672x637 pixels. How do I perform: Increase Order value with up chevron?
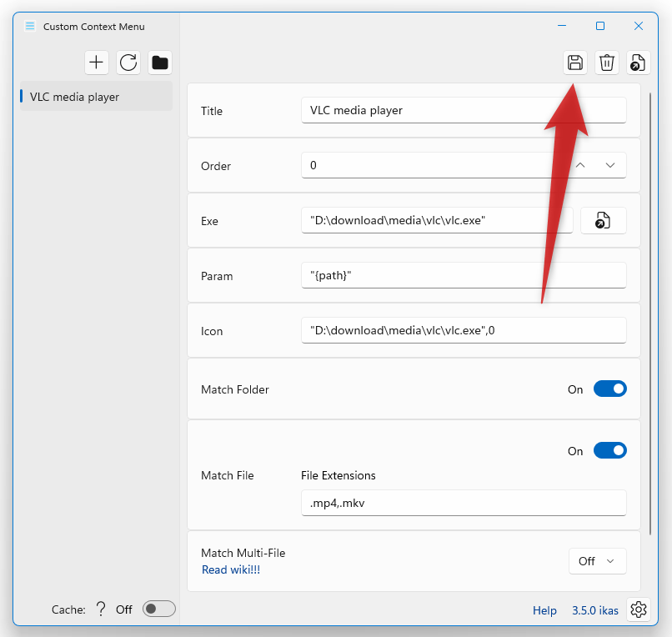(580, 165)
